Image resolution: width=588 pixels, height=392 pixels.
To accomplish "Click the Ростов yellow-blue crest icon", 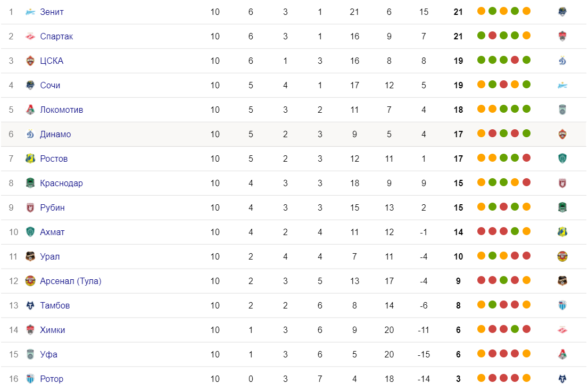I will coord(30,159).
